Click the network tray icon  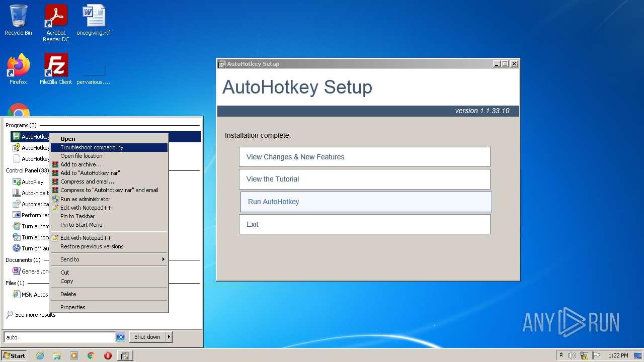(x=584, y=355)
